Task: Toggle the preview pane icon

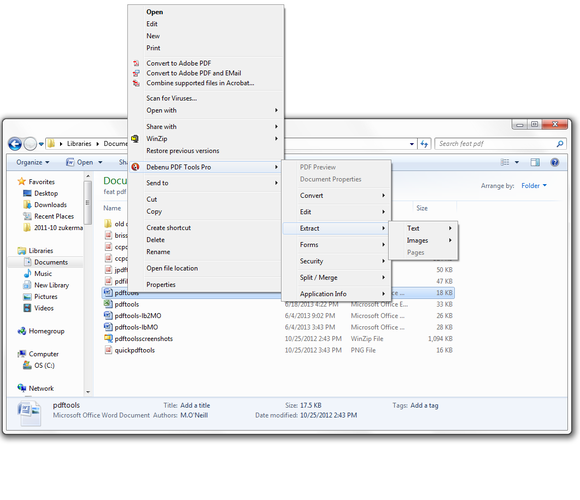Action: tap(535, 162)
